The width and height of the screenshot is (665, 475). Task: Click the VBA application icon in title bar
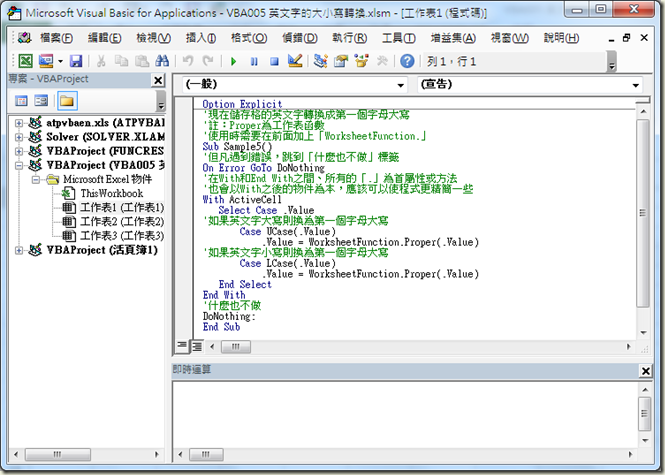14,13
